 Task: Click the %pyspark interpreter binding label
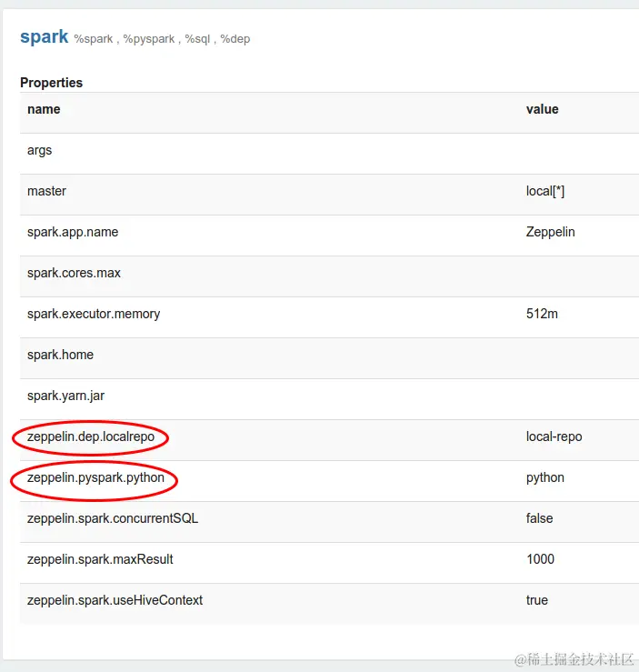coord(149,39)
